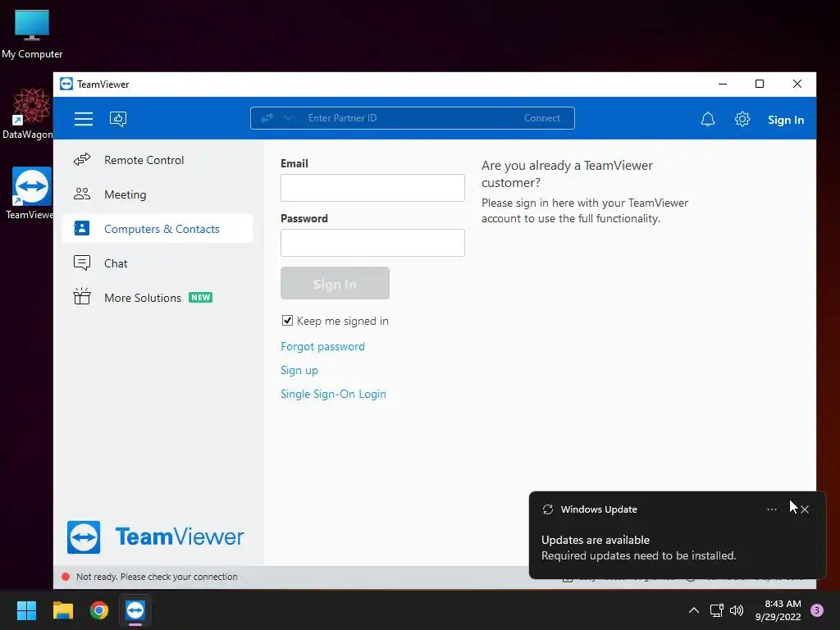Open the notifications bell
The height and width of the screenshot is (630, 840).
pos(708,119)
